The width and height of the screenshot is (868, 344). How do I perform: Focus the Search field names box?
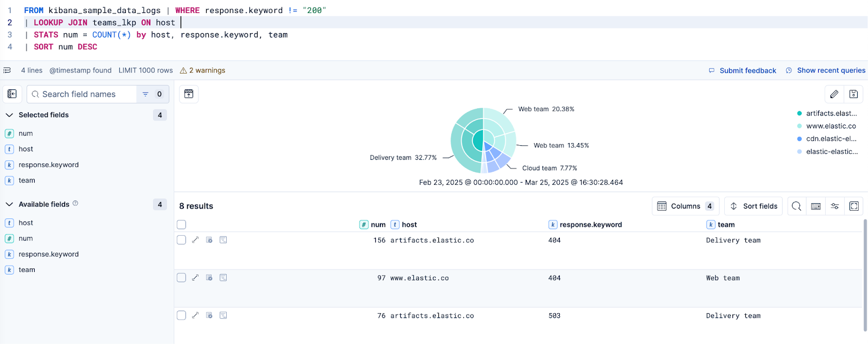click(81, 94)
